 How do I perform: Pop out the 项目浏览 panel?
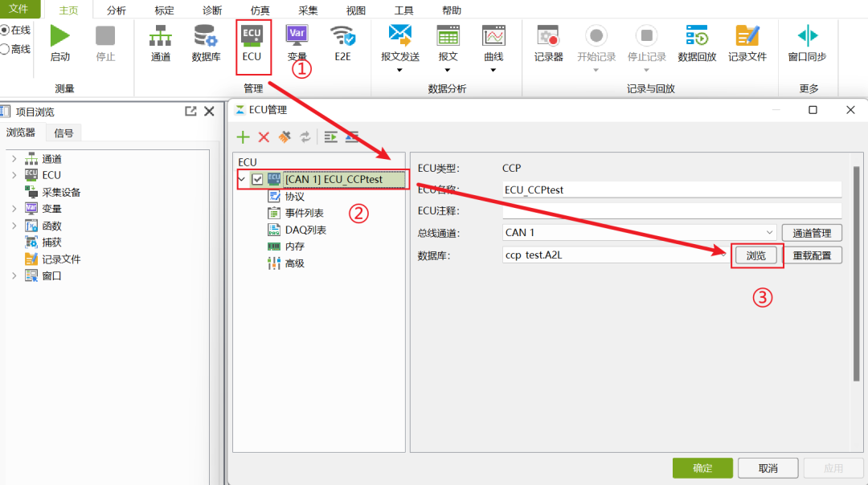click(x=190, y=111)
